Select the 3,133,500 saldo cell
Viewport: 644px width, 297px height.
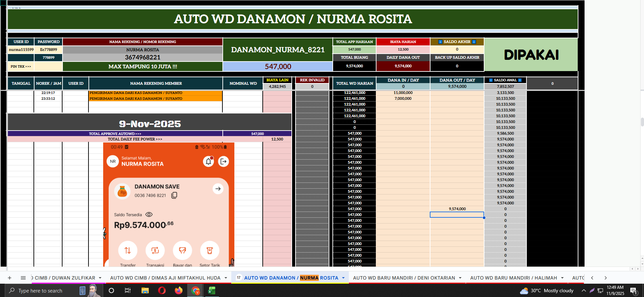[x=505, y=93]
